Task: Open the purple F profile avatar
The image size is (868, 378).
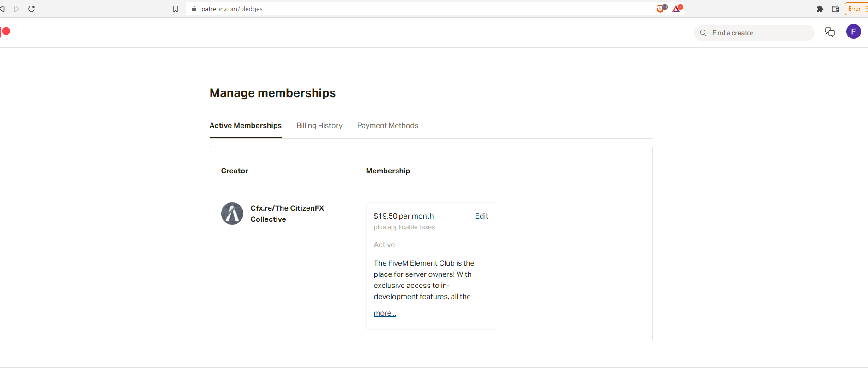Action: click(853, 32)
